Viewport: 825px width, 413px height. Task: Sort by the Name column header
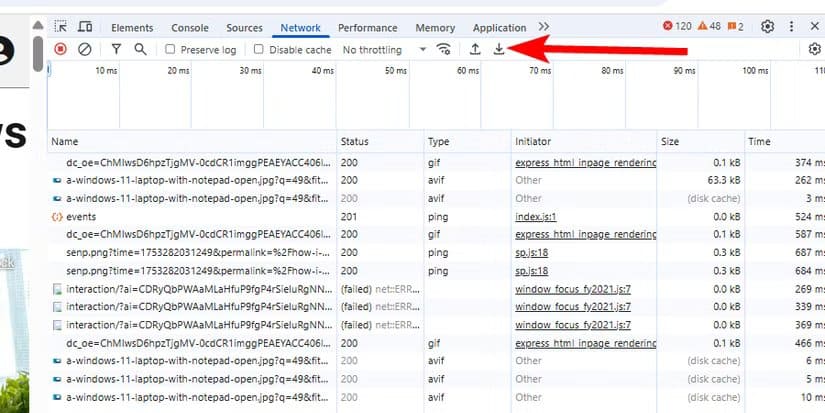pyautogui.click(x=192, y=142)
